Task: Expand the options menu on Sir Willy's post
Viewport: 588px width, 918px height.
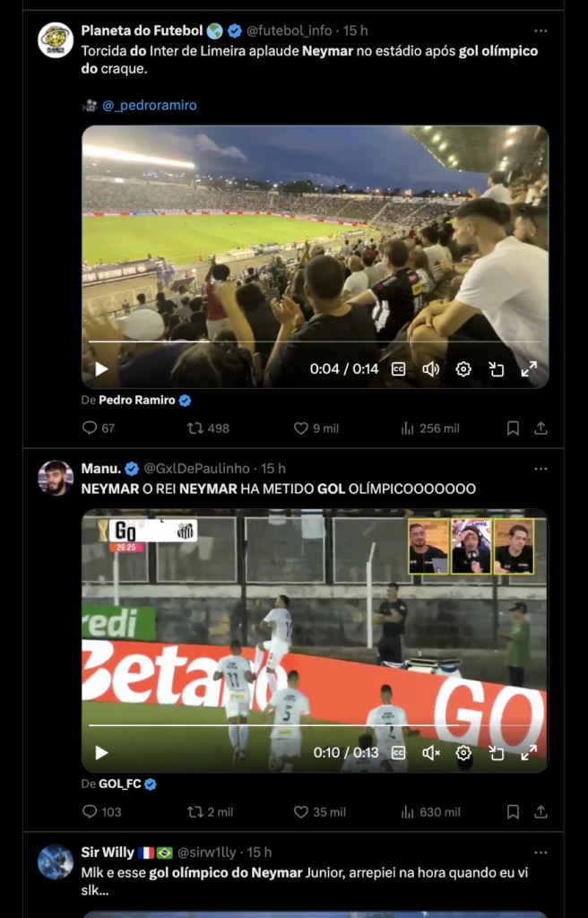Action: click(x=540, y=853)
